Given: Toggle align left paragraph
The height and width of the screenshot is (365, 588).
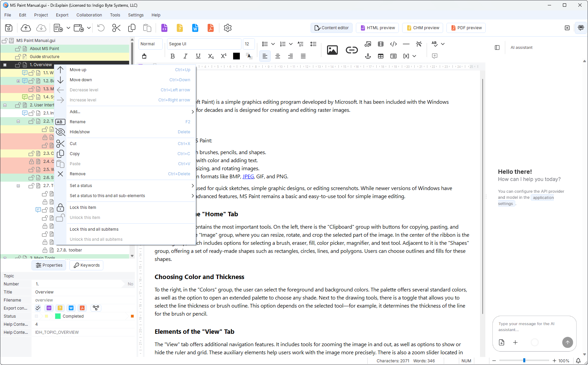Looking at the screenshot, I should [265, 56].
